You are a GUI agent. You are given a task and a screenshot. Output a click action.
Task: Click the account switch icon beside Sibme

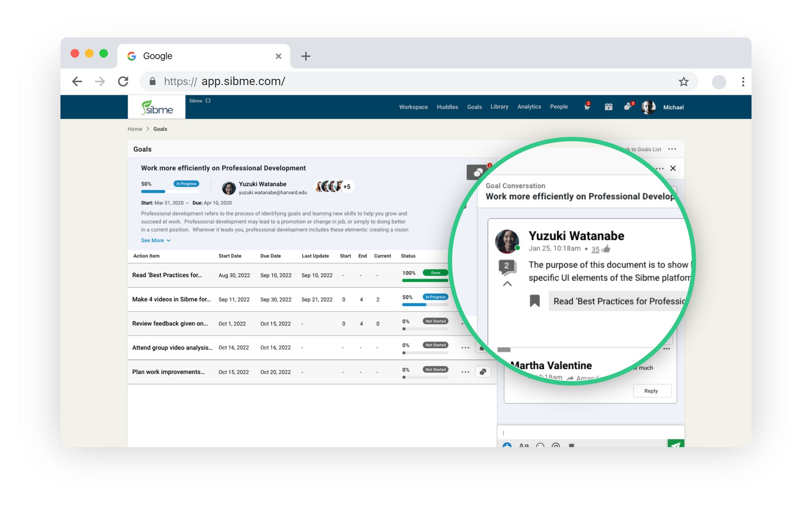(x=208, y=101)
